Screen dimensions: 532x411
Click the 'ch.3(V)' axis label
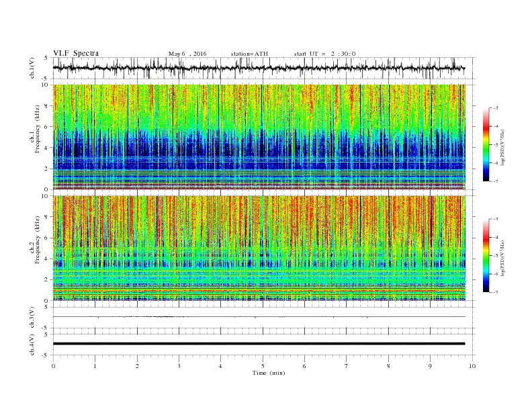pos(32,318)
